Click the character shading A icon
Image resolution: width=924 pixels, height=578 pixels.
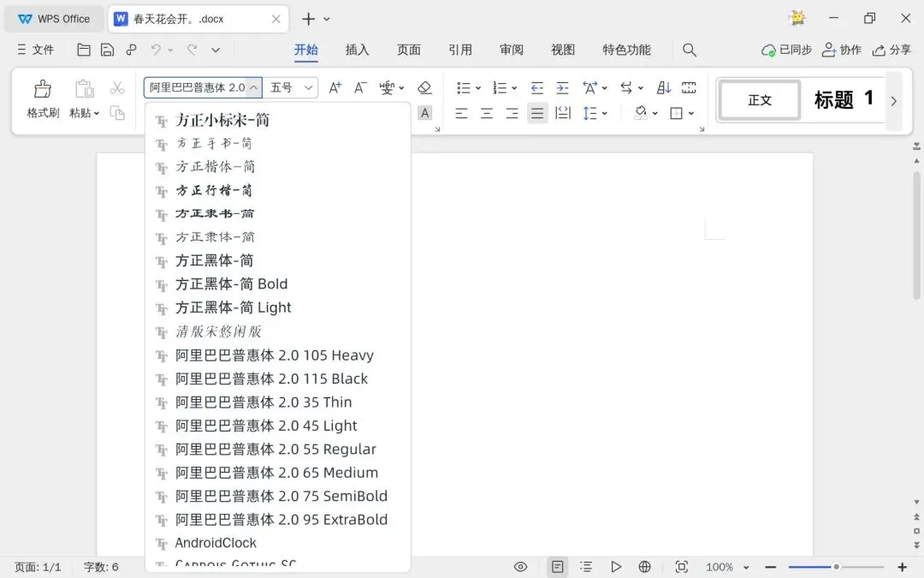(x=425, y=113)
